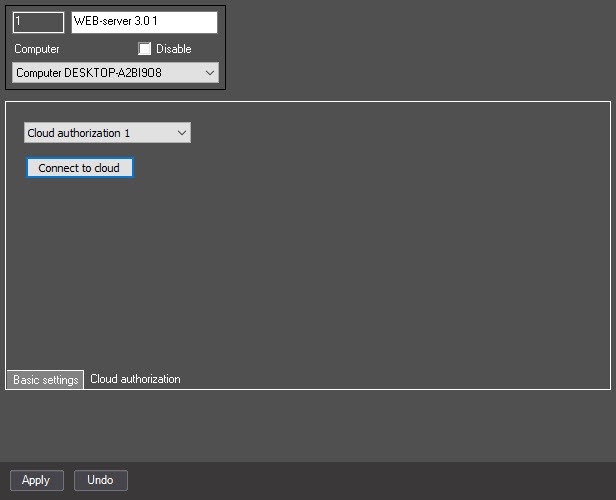Click the Cloud authorization 1 text in the selector
The height and width of the screenshot is (500, 616).
click(x=79, y=133)
